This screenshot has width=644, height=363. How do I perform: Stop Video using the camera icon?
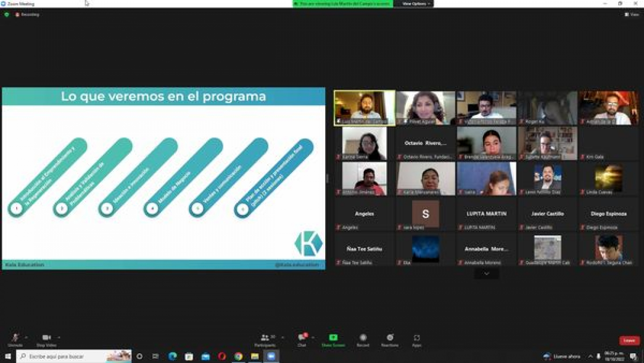pos(46,340)
